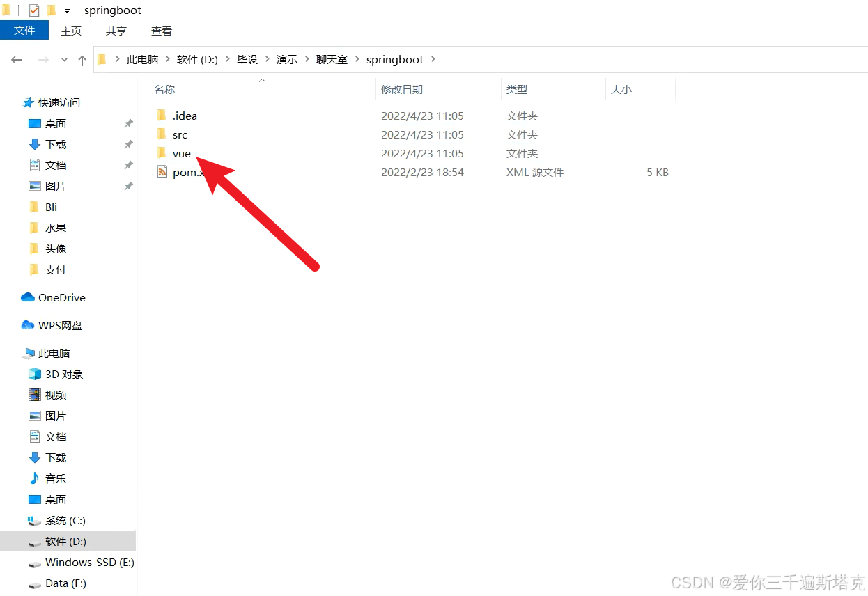Image resolution: width=868 pixels, height=596 pixels.
Task: Click the back navigation arrow
Action: [17, 60]
